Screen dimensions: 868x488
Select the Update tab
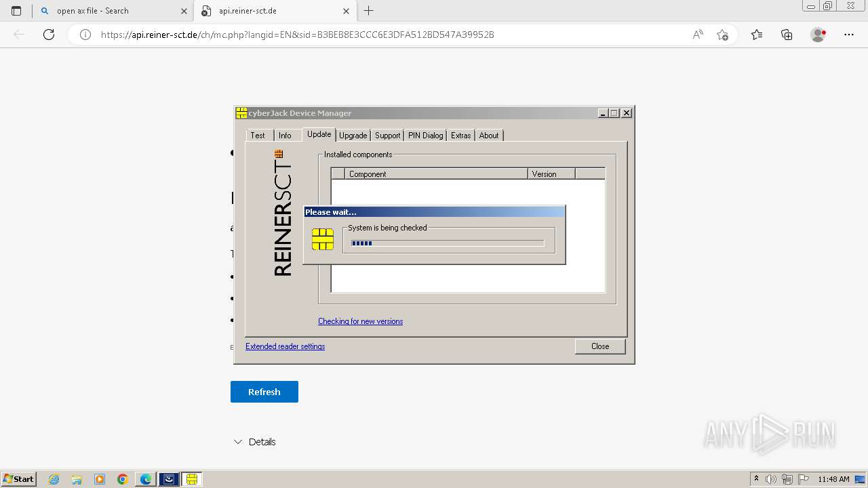pos(319,134)
